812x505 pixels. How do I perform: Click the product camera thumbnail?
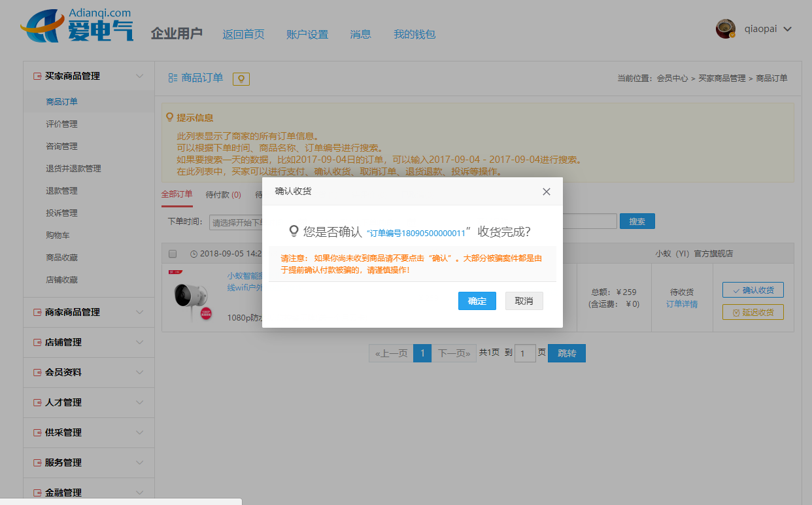[x=191, y=297]
